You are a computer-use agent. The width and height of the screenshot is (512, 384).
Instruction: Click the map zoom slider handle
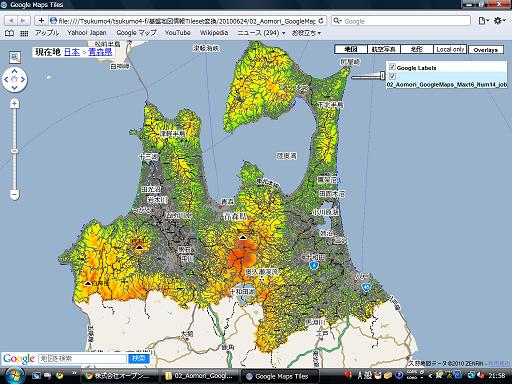[14, 151]
